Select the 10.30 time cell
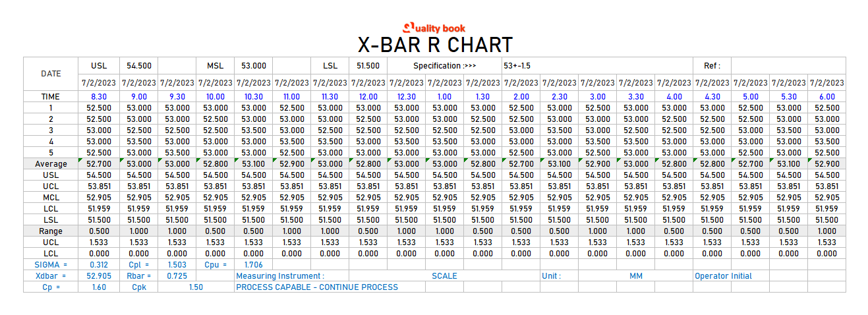868x315 pixels. [254, 96]
